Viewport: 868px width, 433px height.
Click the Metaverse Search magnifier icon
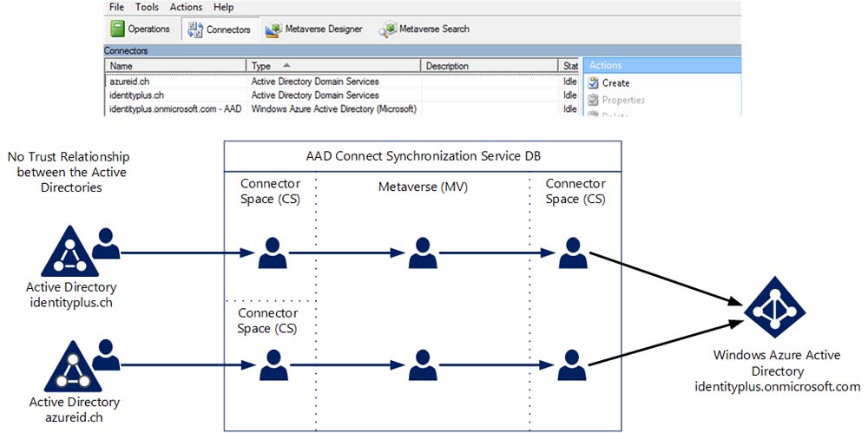387,30
